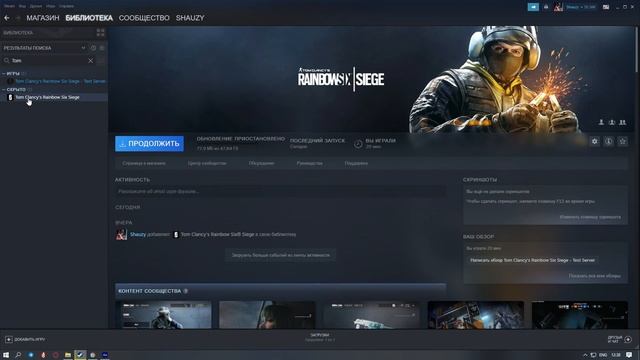Click account avatar in title bar
The width and height of the screenshot is (640, 360).
tap(558, 7)
